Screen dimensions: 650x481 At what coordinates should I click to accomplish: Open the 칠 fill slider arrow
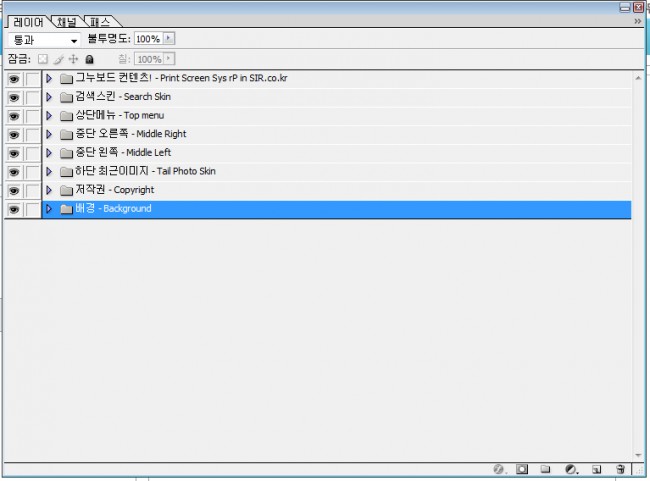pos(169,58)
